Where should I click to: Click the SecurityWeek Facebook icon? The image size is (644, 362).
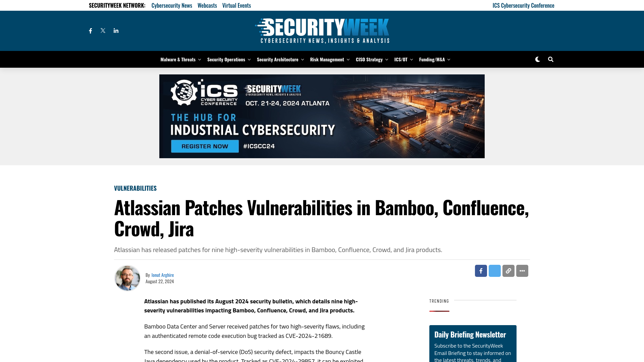click(x=90, y=31)
